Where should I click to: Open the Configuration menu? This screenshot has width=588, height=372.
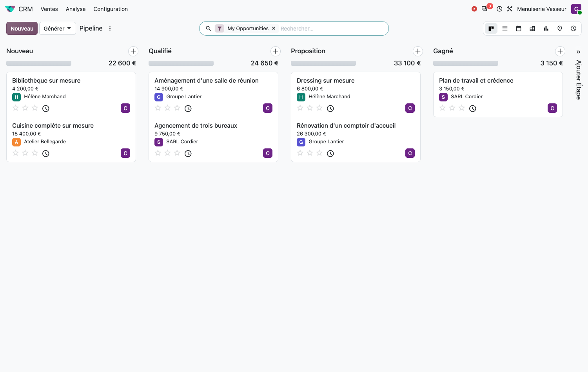(x=111, y=9)
